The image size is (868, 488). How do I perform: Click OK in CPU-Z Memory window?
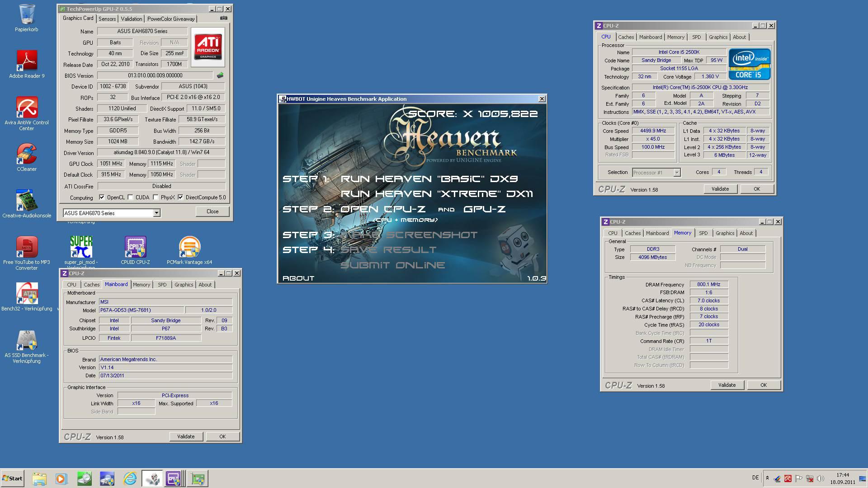tap(764, 385)
